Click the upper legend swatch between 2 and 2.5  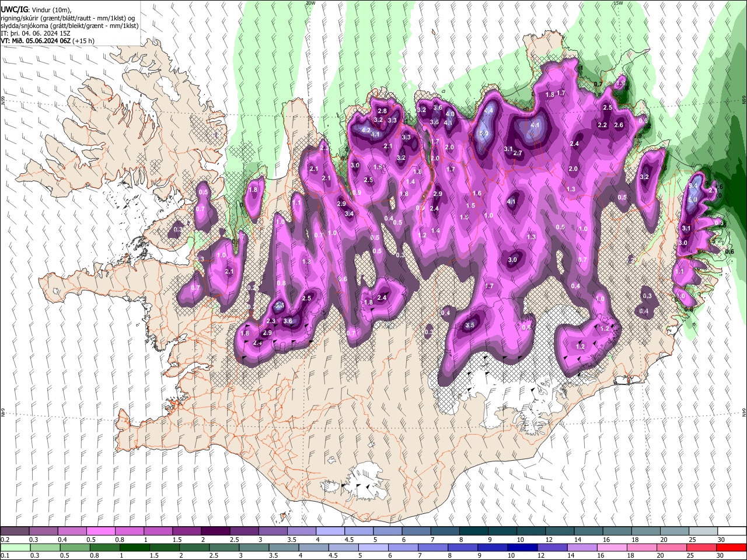(x=215, y=531)
